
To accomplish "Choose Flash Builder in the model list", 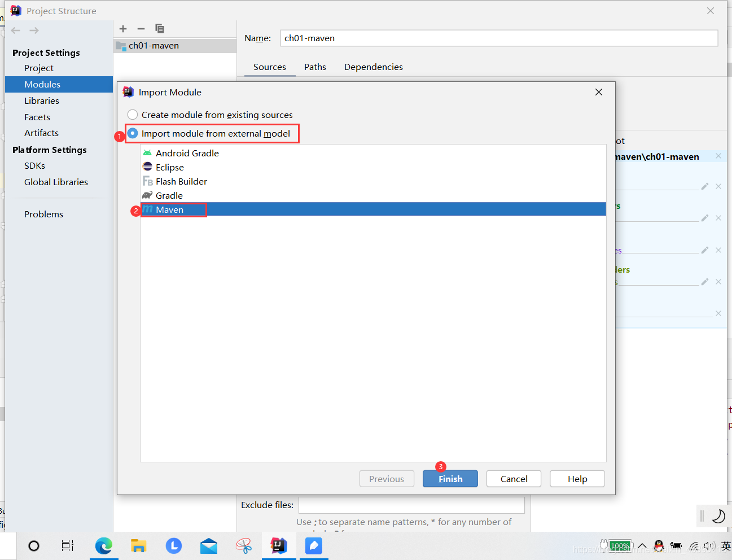I will tap(373, 182).
